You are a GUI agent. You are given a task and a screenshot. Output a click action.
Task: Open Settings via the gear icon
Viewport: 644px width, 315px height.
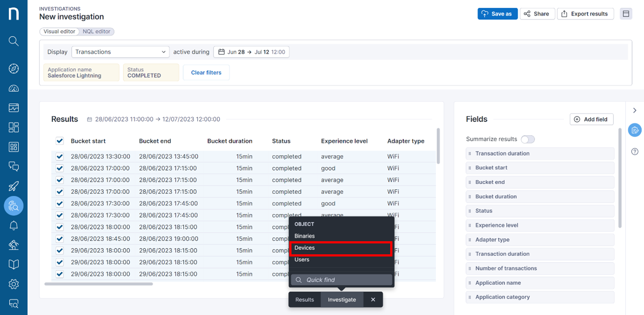(x=14, y=284)
